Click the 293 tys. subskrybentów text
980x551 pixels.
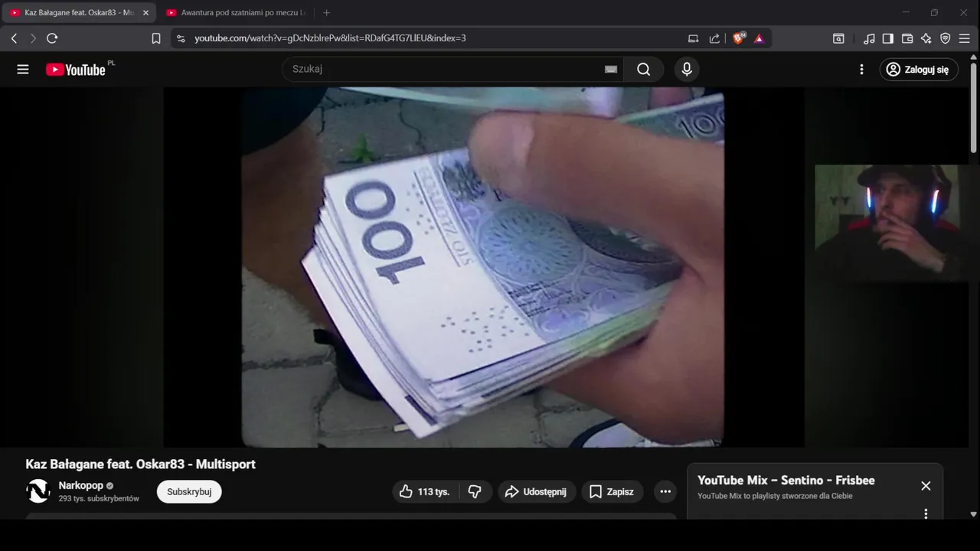99,498
